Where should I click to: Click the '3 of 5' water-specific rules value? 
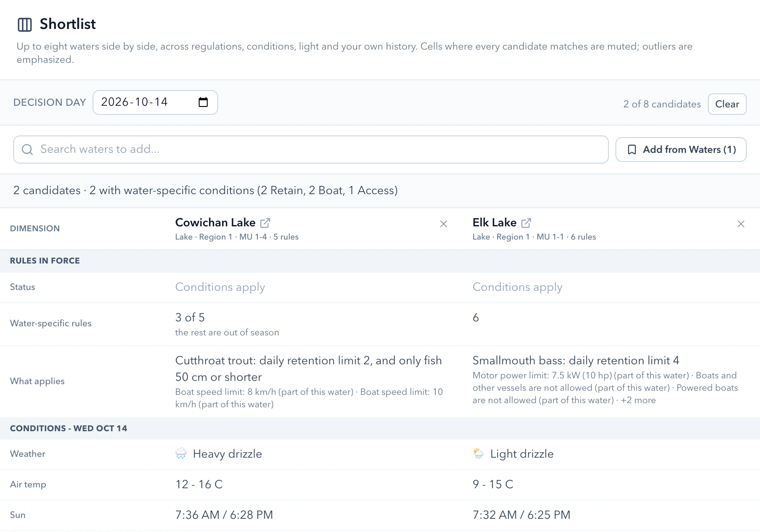(190, 318)
